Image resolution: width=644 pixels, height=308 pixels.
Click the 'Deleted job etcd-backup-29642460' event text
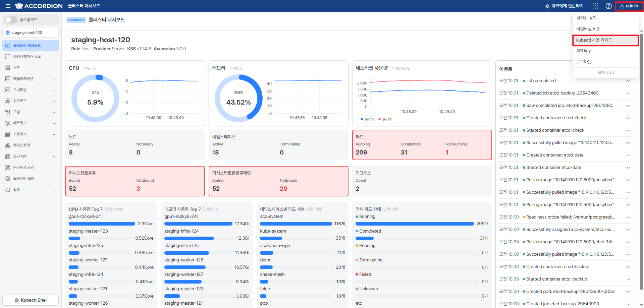(562, 93)
